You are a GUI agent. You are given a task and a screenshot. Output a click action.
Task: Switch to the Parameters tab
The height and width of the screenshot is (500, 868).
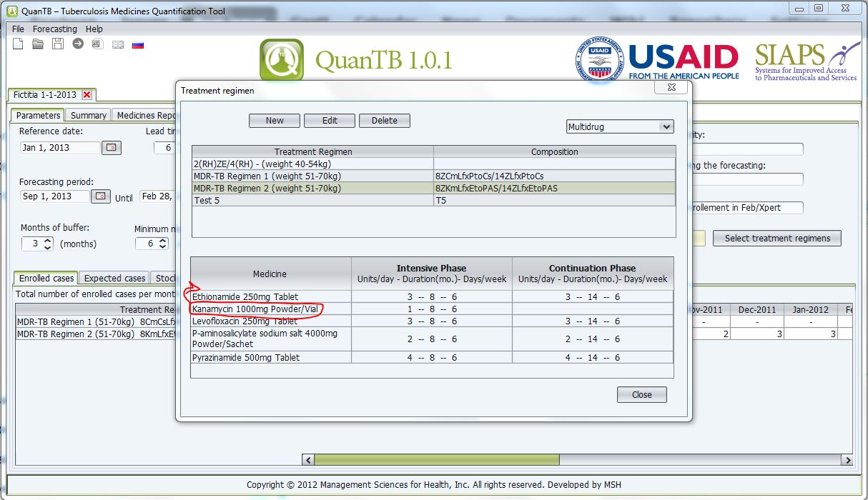tap(38, 115)
